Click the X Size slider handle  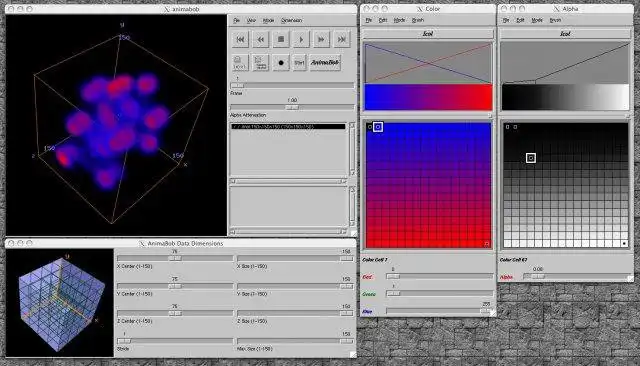(347, 258)
